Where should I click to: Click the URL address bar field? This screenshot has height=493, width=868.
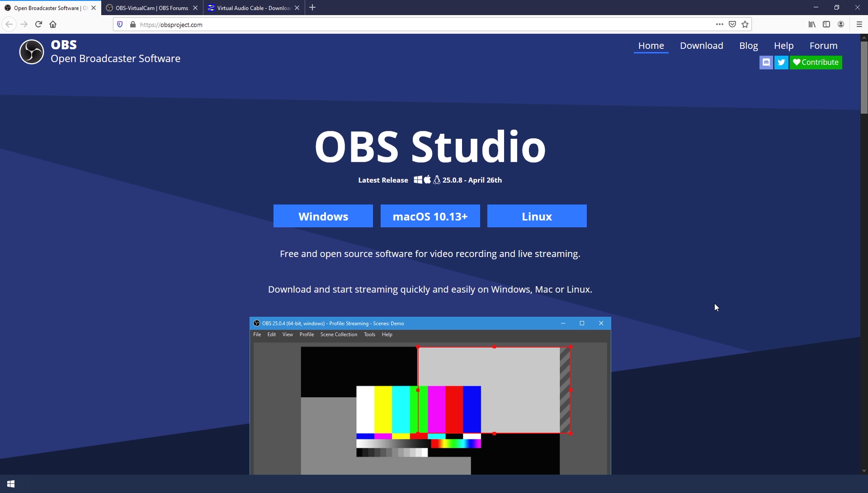[x=407, y=24]
